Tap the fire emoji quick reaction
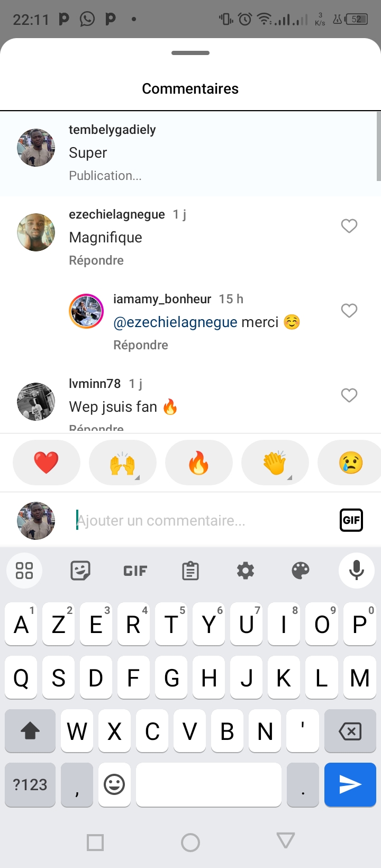381x868 pixels. tap(199, 463)
